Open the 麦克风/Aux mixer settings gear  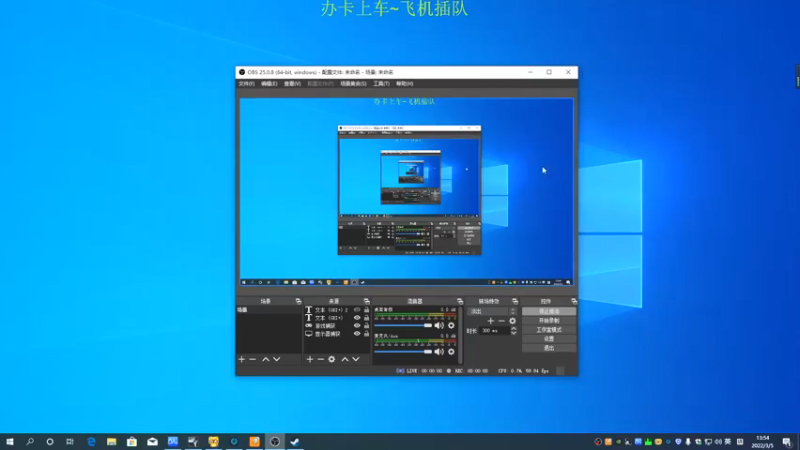point(451,352)
